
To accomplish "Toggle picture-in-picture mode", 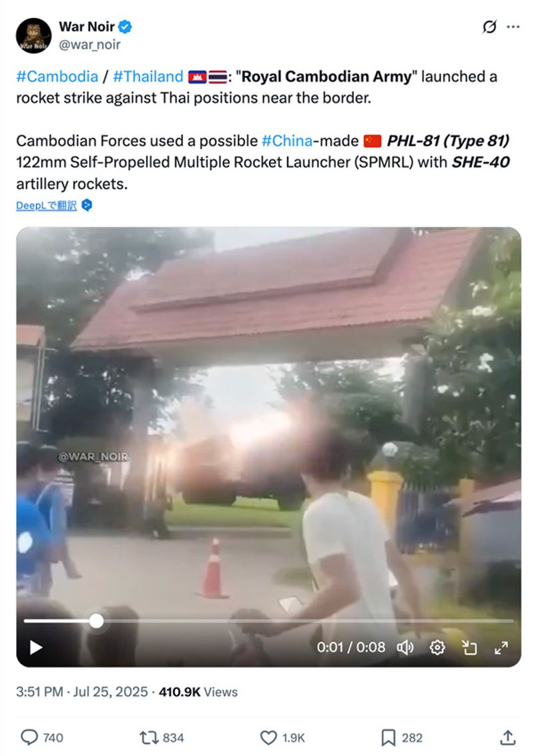I will [x=469, y=647].
